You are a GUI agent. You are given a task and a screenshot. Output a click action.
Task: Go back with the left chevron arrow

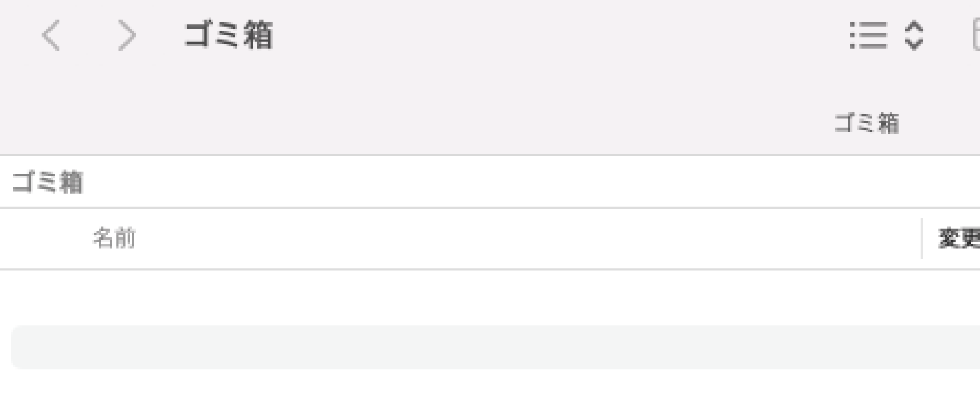tap(51, 35)
